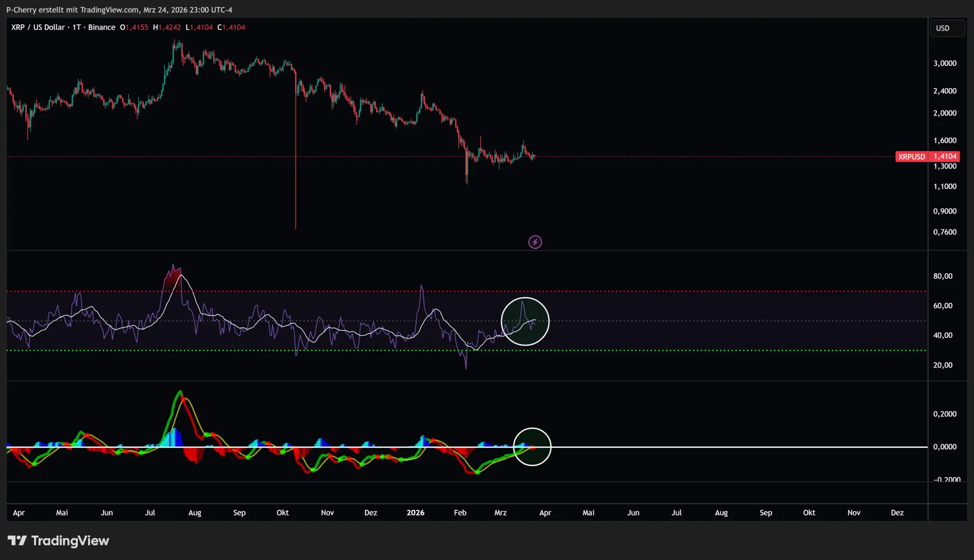974x560 pixels.
Task: Click the white circle annotation on the MACD panel
Action: point(532,447)
